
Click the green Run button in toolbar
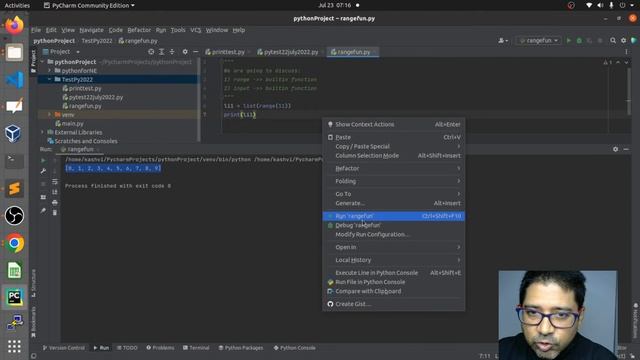pos(569,40)
